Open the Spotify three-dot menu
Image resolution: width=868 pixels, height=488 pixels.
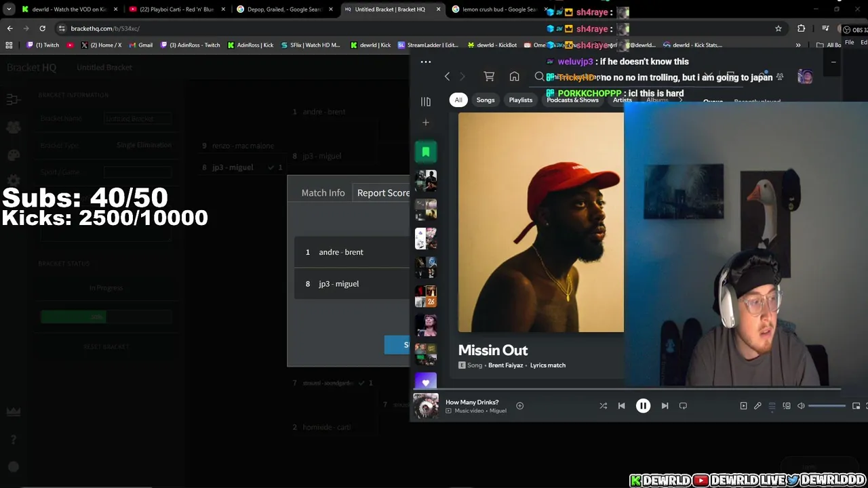pyautogui.click(x=426, y=62)
